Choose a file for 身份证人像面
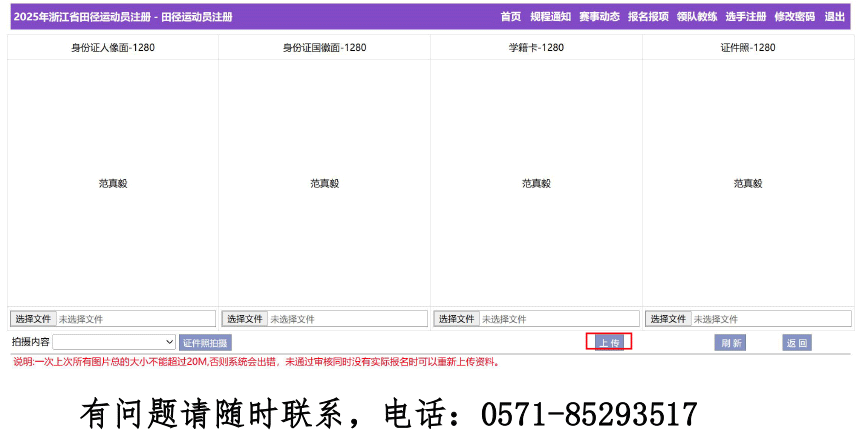 [x=33, y=319]
